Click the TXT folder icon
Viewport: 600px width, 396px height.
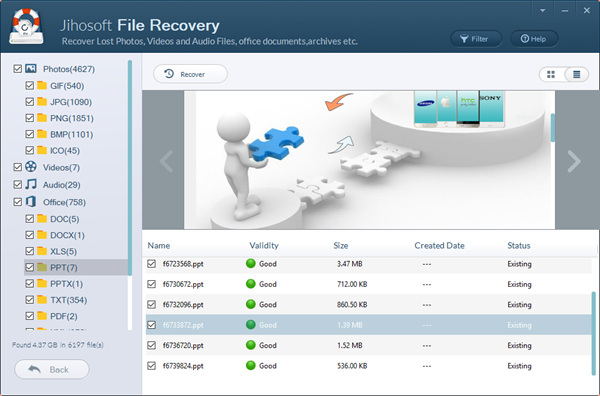tap(42, 300)
